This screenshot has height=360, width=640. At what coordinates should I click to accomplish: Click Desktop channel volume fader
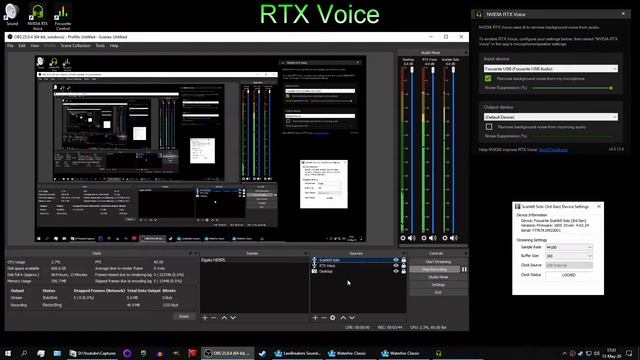pyautogui.click(x=412, y=70)
